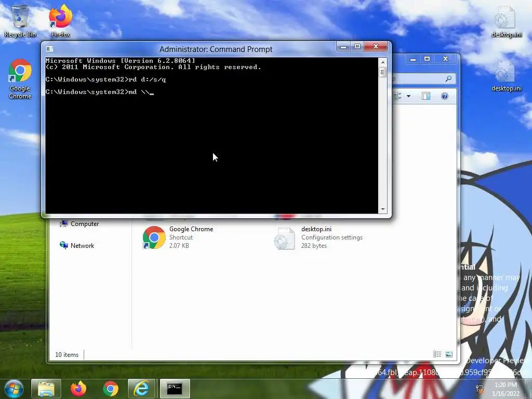Open the Recycle Bin desktop icon
The height and width of the screenshot is (399, 532).
(x=20, y=21)
